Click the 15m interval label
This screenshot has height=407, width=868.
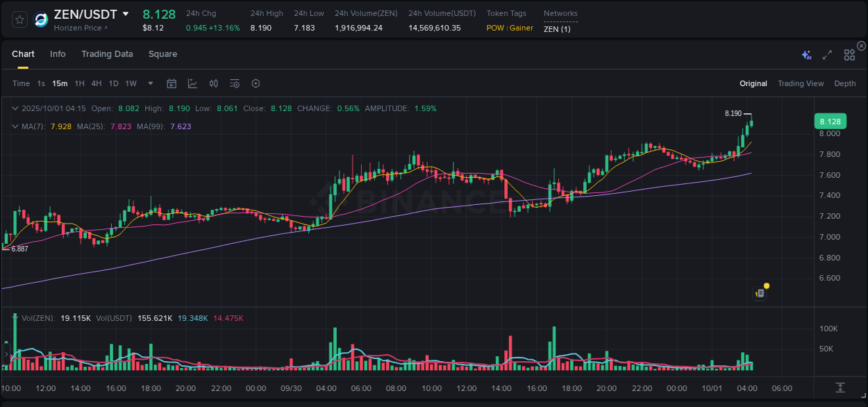[59, 83]
